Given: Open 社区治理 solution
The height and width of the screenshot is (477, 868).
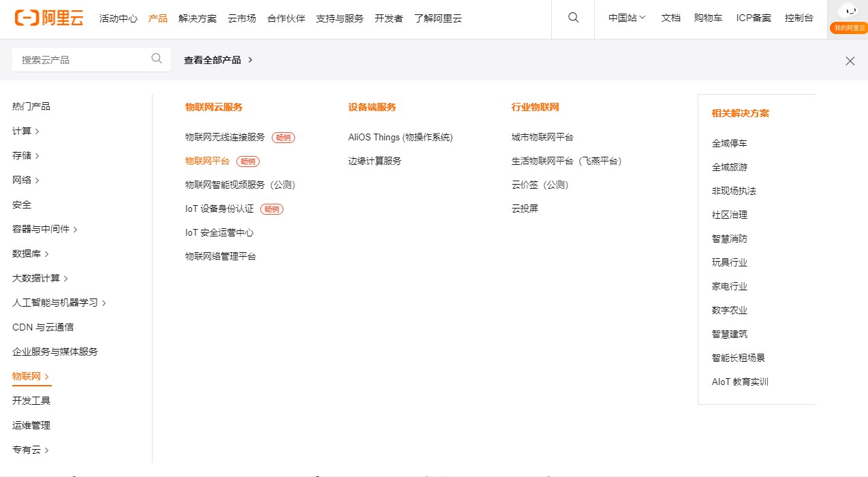Looking at the screenshot, I should coord(730,215).
